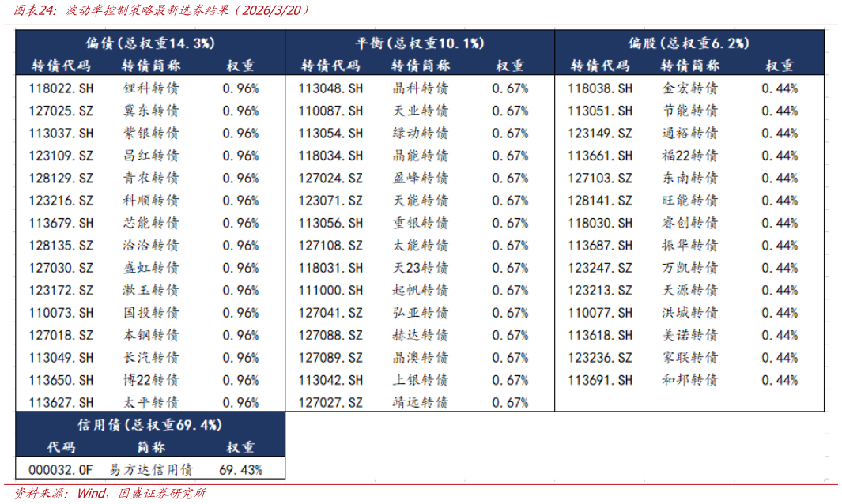The height and width of the screenshot is (504, 842).
Task: Click the bond name 节能转债
Action: click(690, 111)
